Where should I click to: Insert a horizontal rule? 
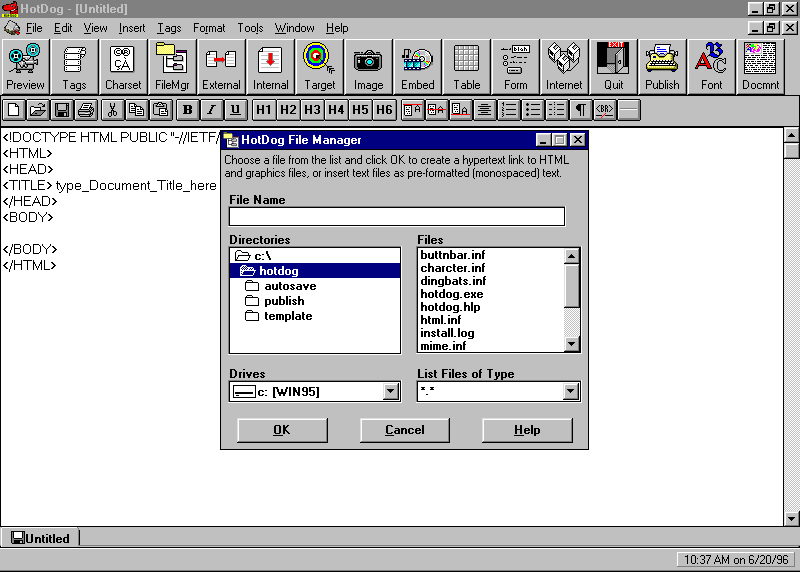point(629,110)
